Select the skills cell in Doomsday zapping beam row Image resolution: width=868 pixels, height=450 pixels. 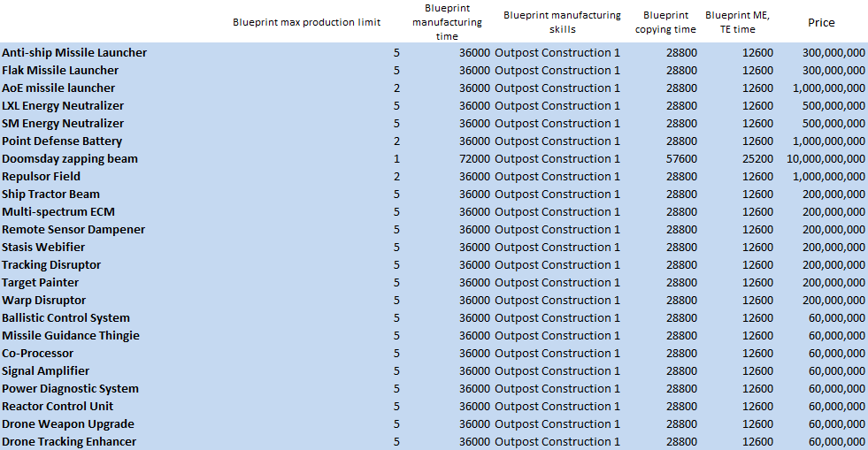pos(557,158)
